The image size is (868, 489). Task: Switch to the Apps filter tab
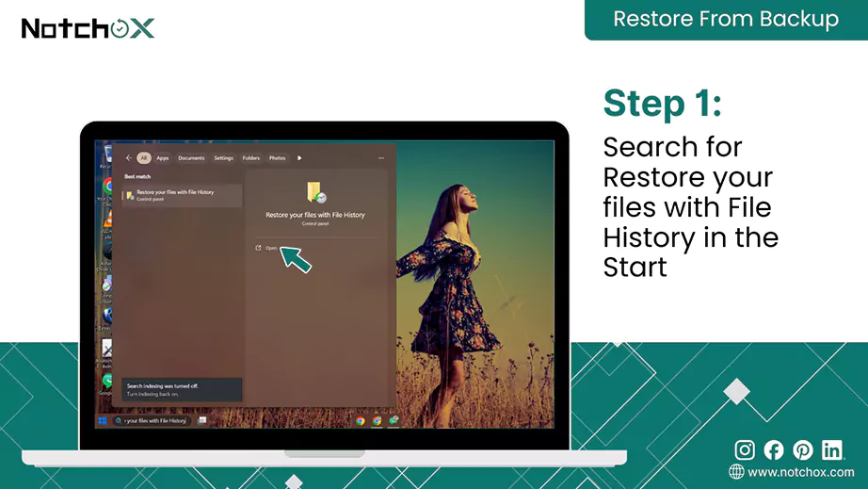[162, 158]
